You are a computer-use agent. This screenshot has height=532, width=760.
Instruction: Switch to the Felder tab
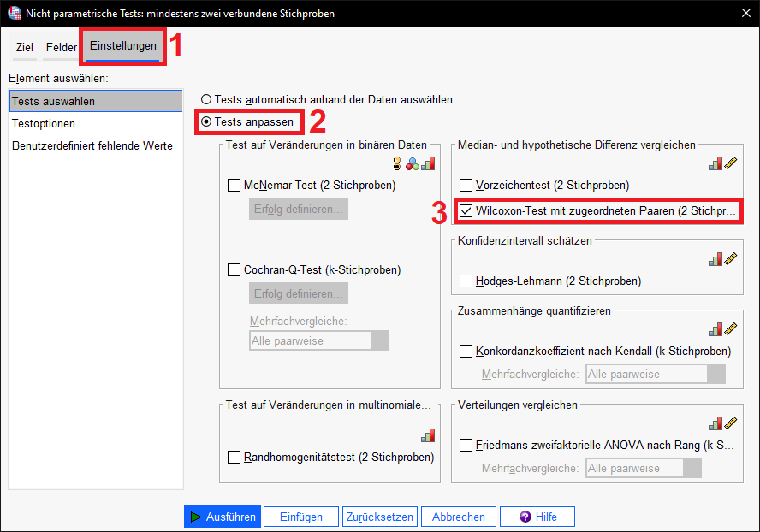(x=61, y=48)
